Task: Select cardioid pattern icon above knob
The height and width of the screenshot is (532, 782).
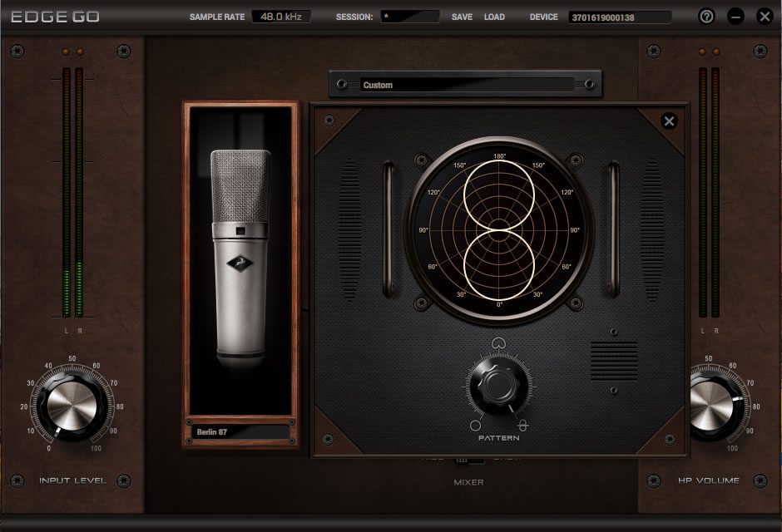Action: click(497, 343)
